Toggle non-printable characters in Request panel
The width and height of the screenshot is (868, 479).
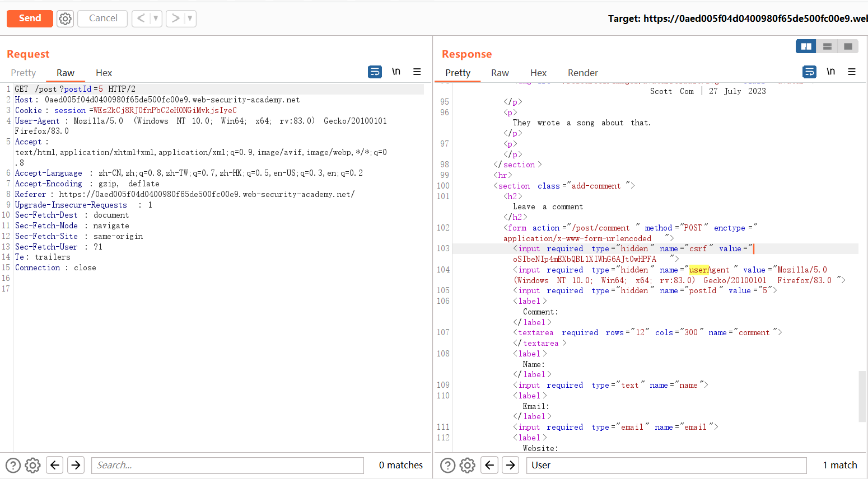pyautogui.click(x=396, y=72)
